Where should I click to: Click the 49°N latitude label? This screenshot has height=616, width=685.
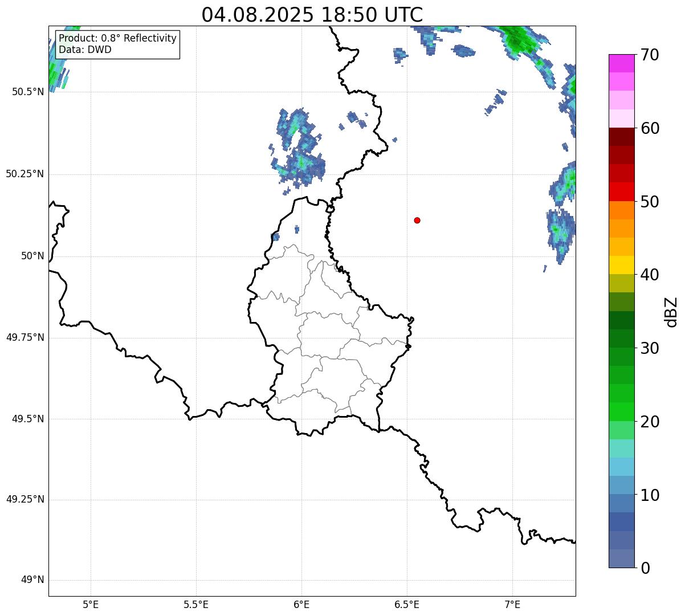[32, 580]
